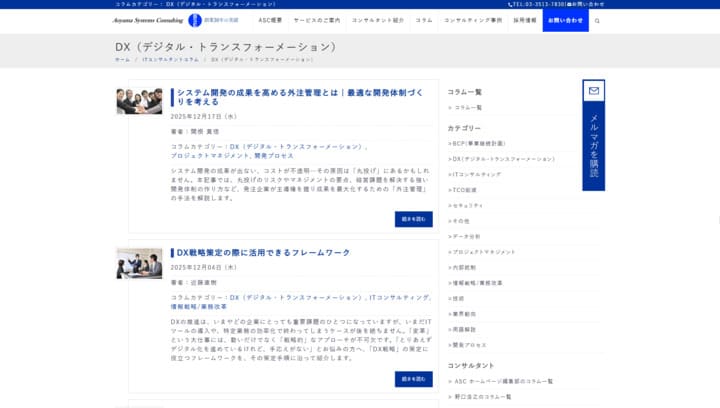Select セキュリティ sidebar category

(466, 206)
